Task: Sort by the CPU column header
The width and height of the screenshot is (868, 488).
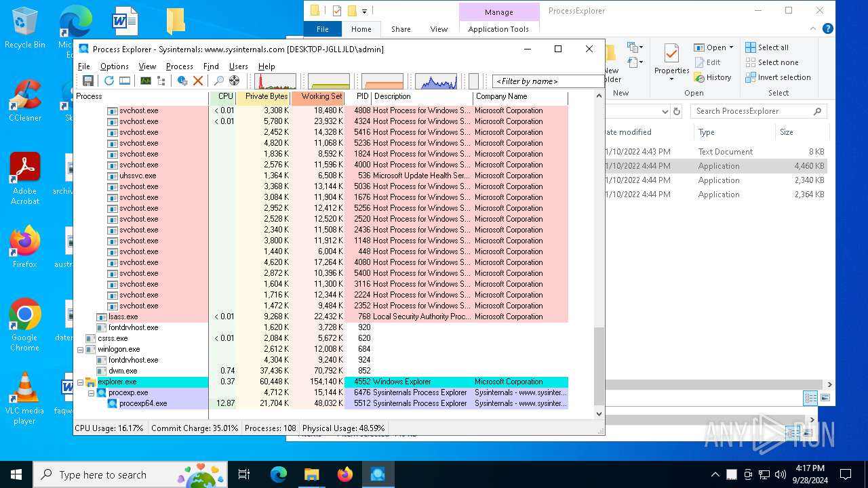Action: pyautogui.click(x=223, y=97)
